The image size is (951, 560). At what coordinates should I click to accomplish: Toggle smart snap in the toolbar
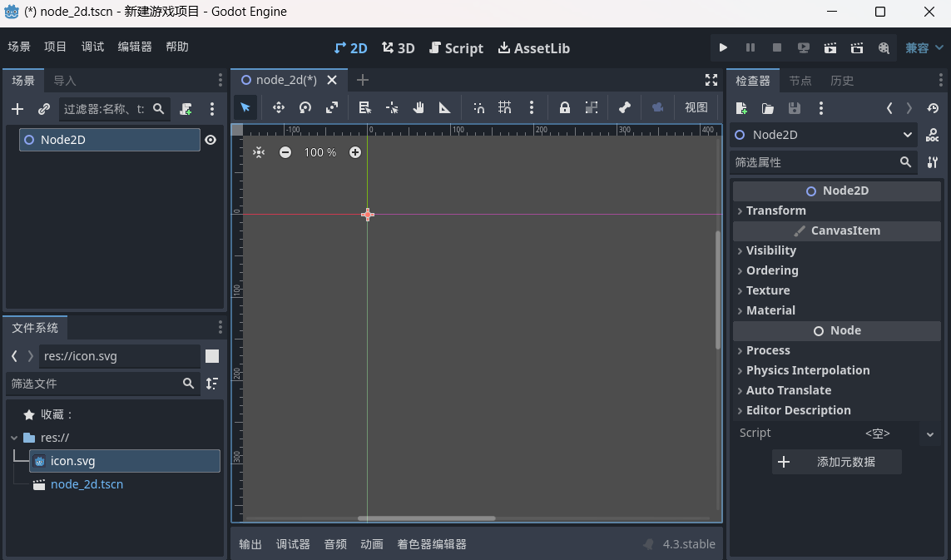(478, 107)
